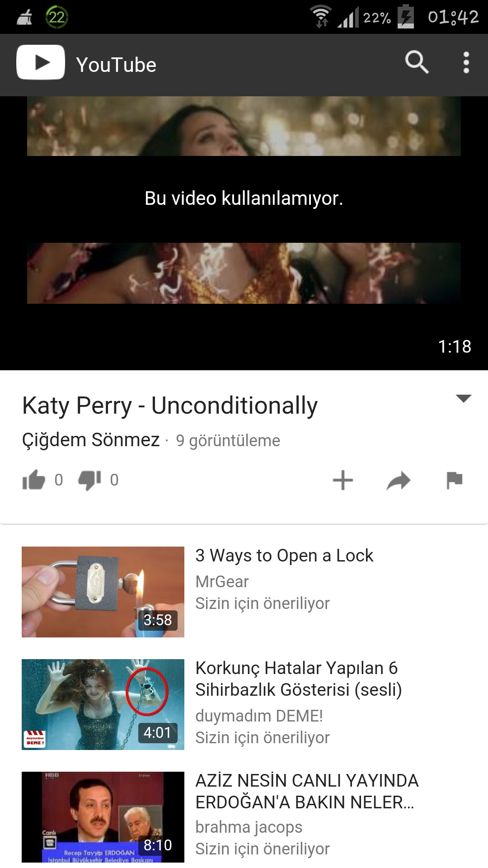Select the lock and lighter thumbnail
488x868 pixels.
click(103, 592)
